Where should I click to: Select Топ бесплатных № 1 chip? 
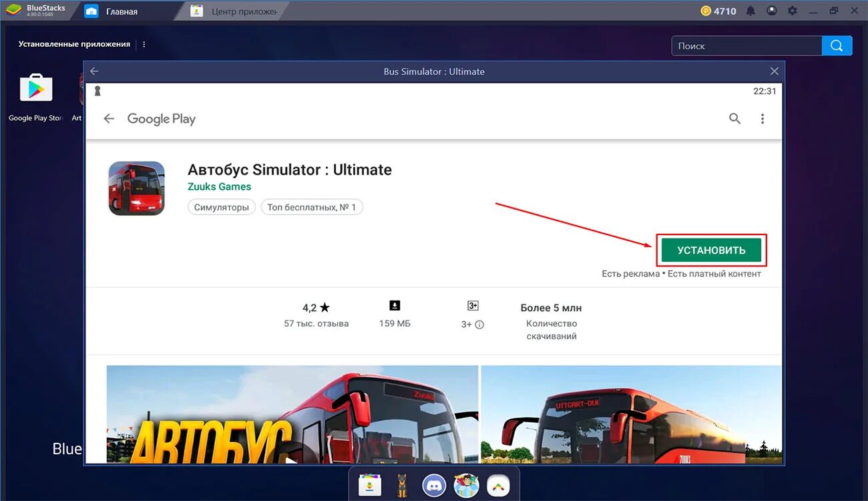pyautogui.click(x=312, y=207)
